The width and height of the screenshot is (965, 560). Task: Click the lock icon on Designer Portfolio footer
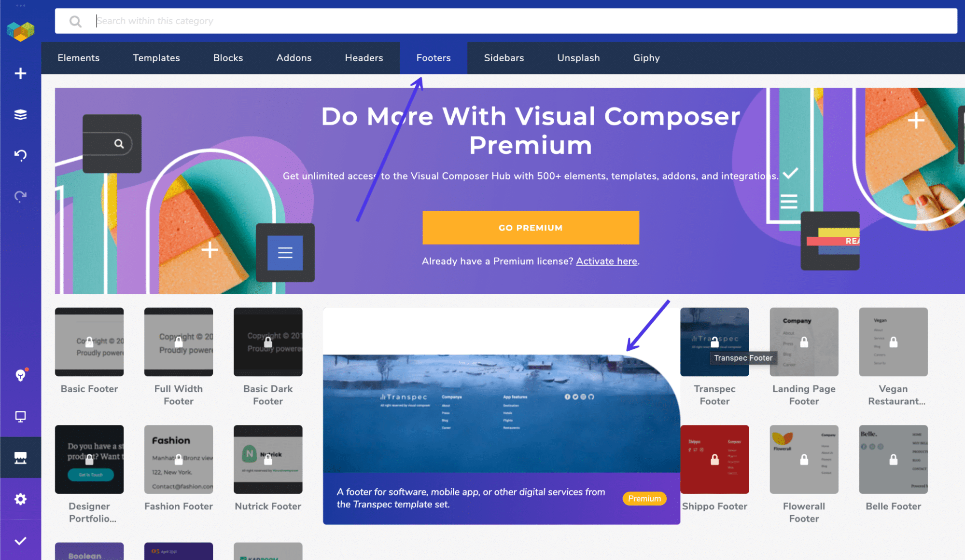click(89, 460)
